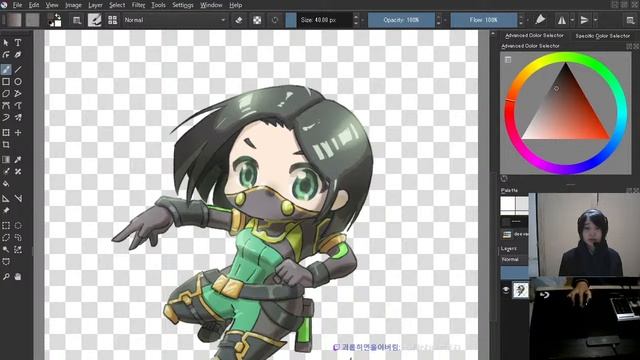Switch to Specific Color Selector tab
The width and height of the screenshot is (640, 360).
point(602,36)
